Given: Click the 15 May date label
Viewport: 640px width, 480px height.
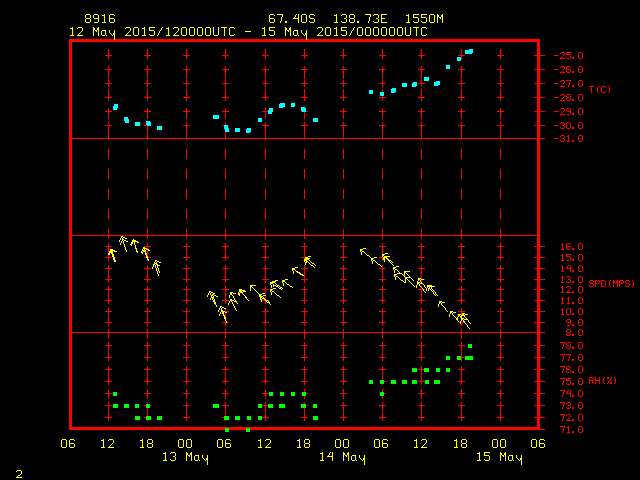Looking at the screenshot, I should click(499, 457).
